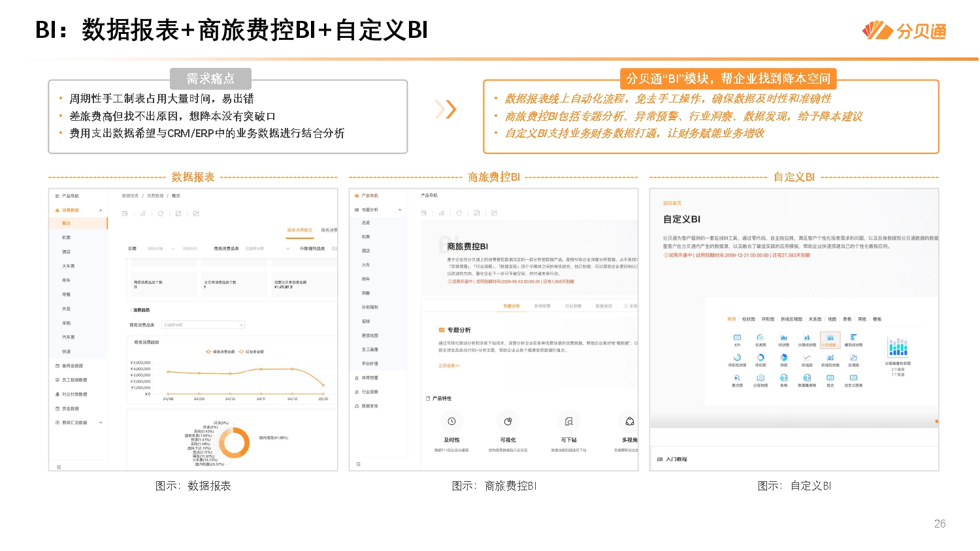Click the 数据集表格 chart icon
980x551 pixels.
coord(808,377)
